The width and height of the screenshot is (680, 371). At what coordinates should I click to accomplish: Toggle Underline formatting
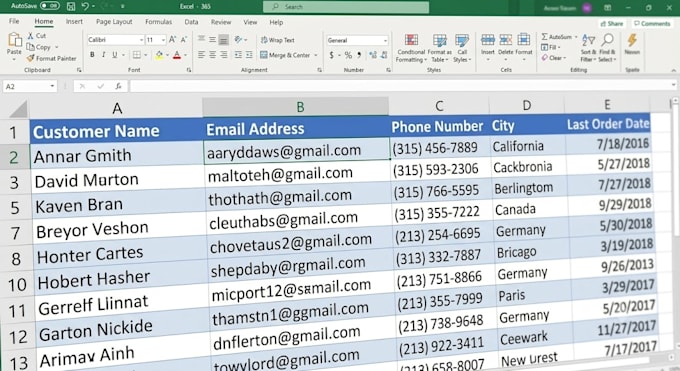(114, 55)
